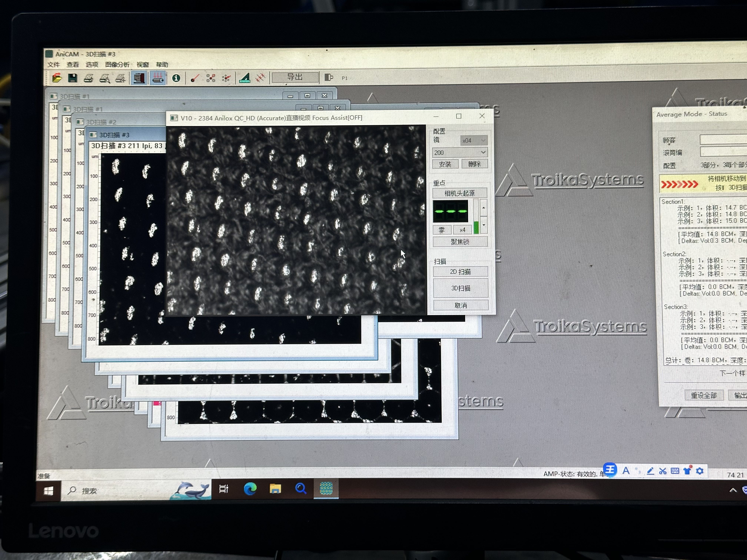This screenshot has height=560, width=747.
Task: Click the print icon on the toolbar
Action: click(x=89, y=78)
